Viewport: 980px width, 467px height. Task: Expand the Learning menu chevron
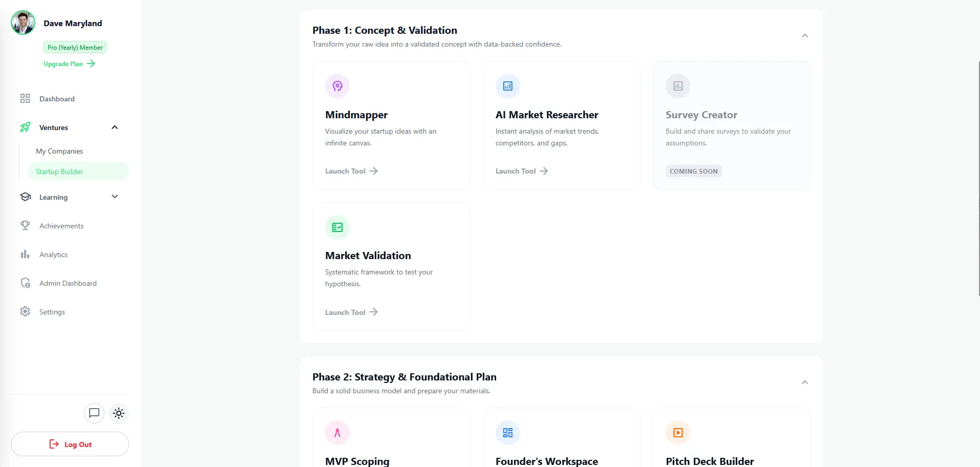(115, 197)
